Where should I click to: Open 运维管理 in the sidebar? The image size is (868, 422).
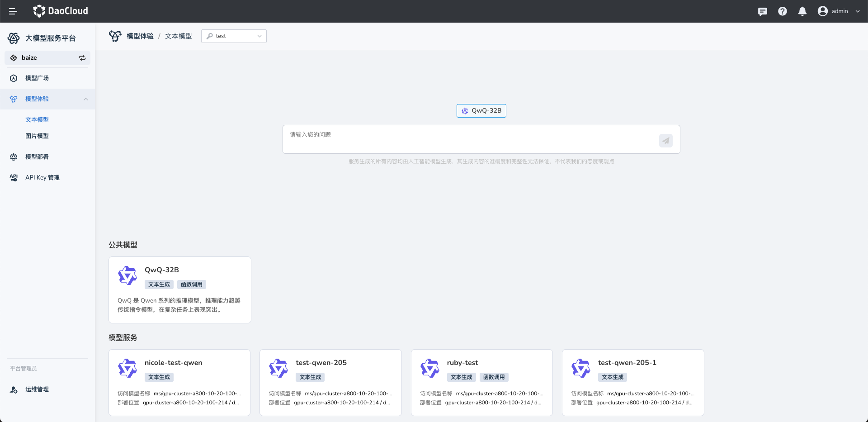click(37, 389)
